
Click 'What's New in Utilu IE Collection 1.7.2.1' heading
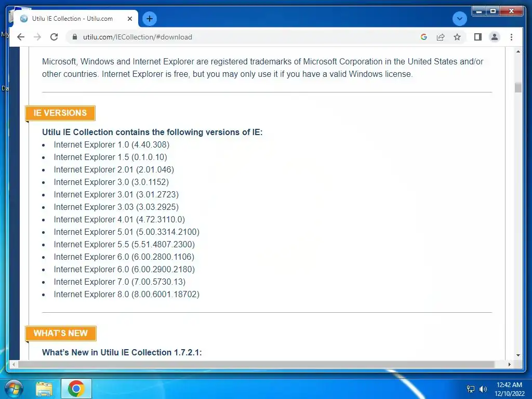click(122, 352)
